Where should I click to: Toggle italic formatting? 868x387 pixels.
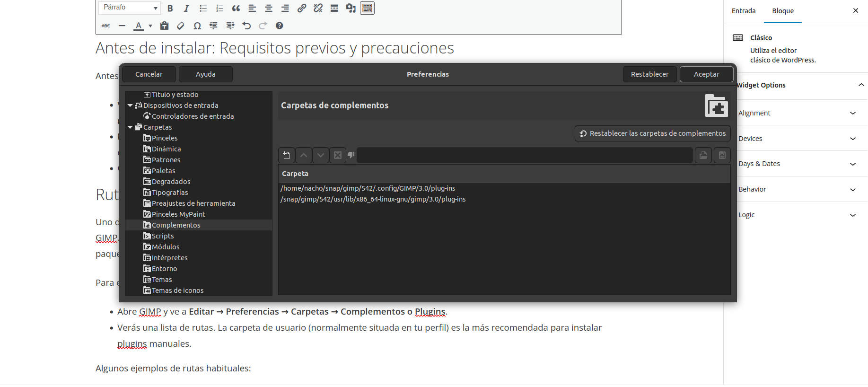click(186, 8)
